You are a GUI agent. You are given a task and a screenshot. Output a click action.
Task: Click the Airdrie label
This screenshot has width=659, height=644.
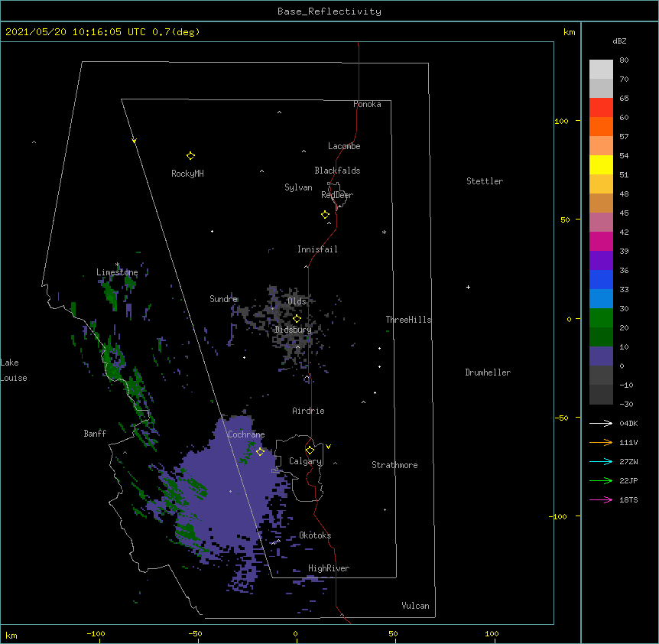[x=309, y=411]
